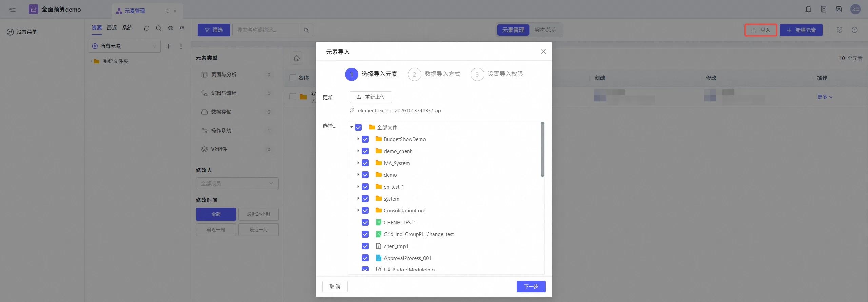Viewport: 868px width, 302px height.
Task: Open the shield permission icon
Action: click(839, 30)
